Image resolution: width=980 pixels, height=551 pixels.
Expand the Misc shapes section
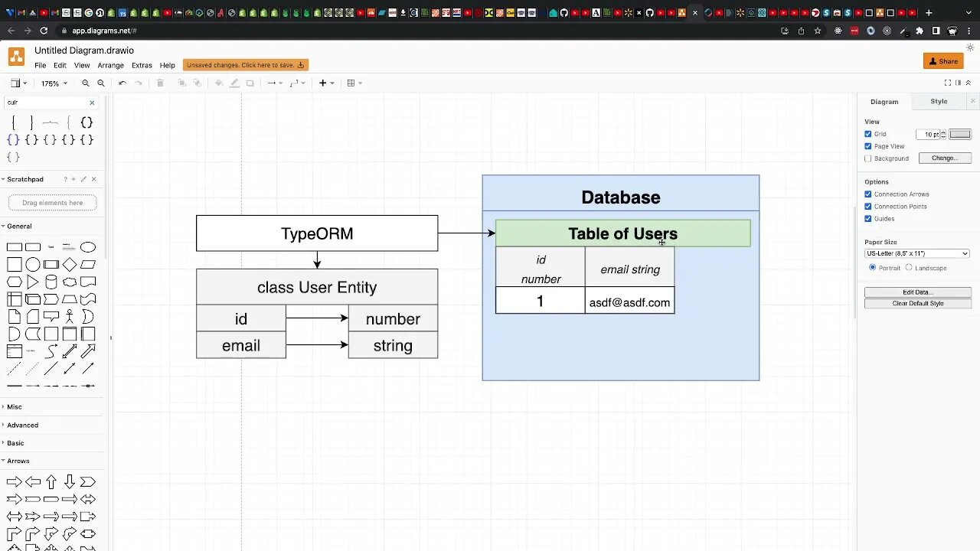(x=14, y=407)
